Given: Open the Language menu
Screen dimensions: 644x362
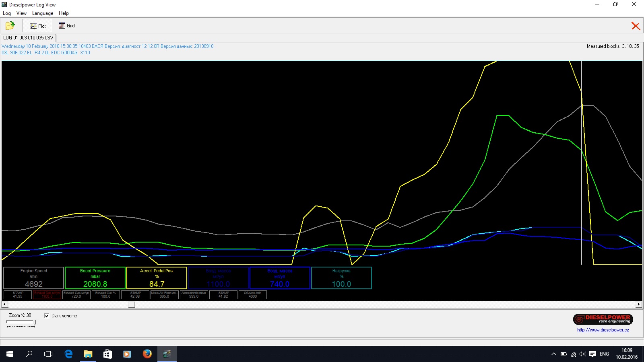Looking at the screenshot, I should tap(42, 13).
